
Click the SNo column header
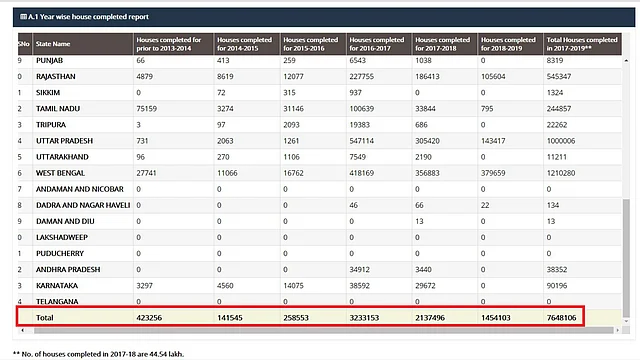pos(24,44)
